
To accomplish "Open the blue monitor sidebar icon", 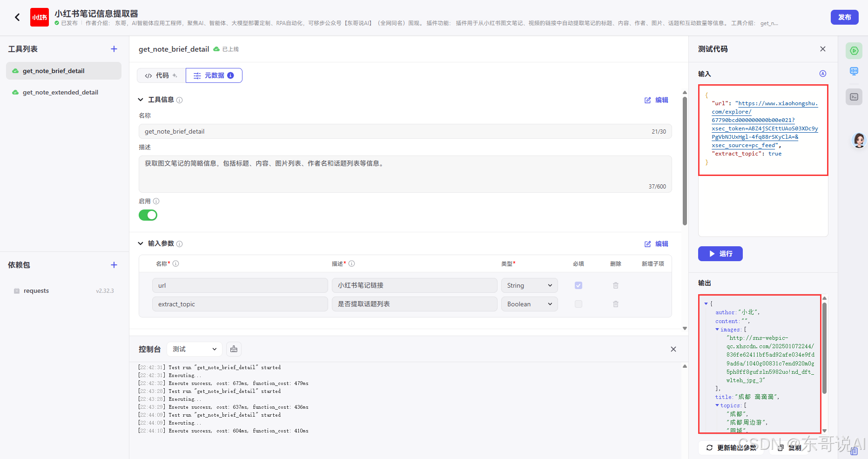I will coord(854,71).
